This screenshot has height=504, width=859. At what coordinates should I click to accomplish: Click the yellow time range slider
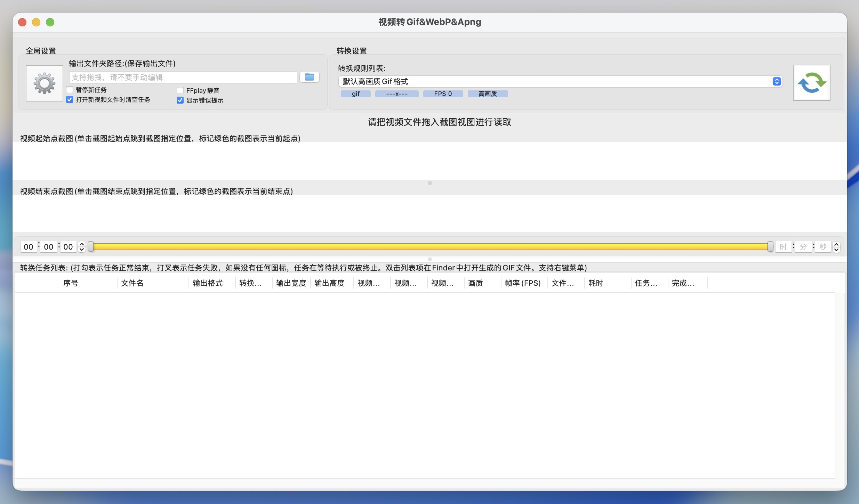pyautogui.click(x=430, y=247)
